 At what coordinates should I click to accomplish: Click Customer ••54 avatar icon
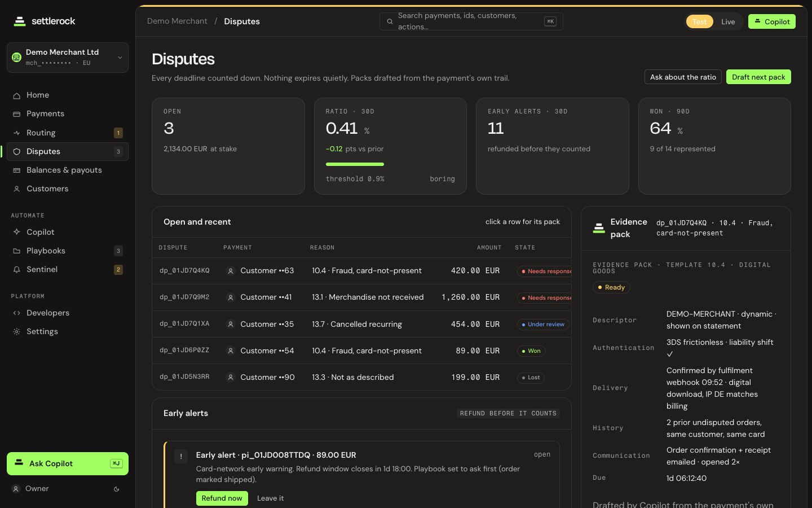pyautogui.click(x=231, y=351)
